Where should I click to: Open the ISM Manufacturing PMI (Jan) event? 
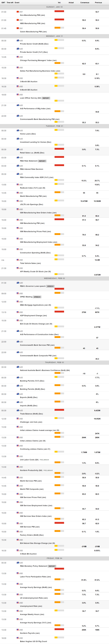(x=32, y=223)
